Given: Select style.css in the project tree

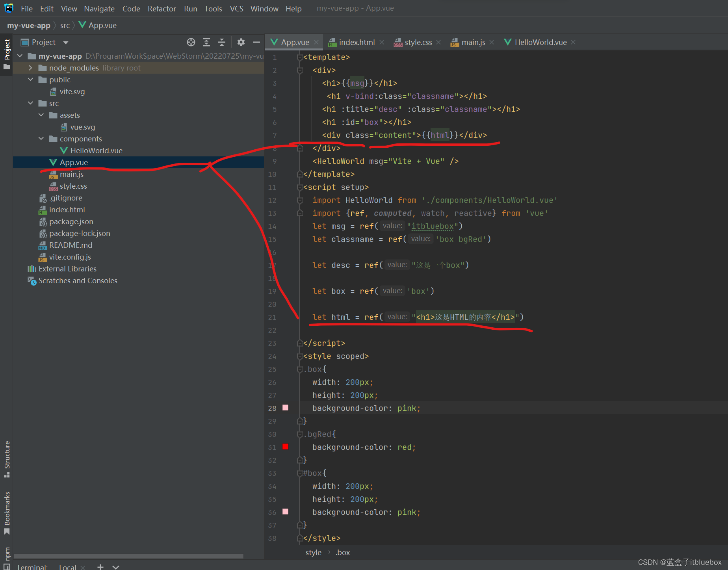Looking at the screenshot, I should click(73, 186).
